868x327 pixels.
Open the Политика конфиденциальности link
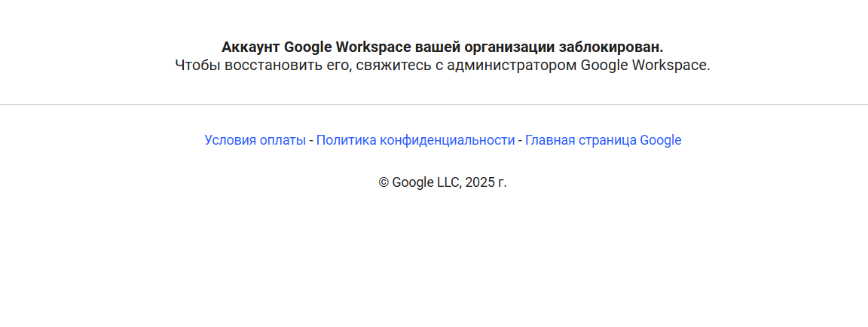(x=415, y=140)
